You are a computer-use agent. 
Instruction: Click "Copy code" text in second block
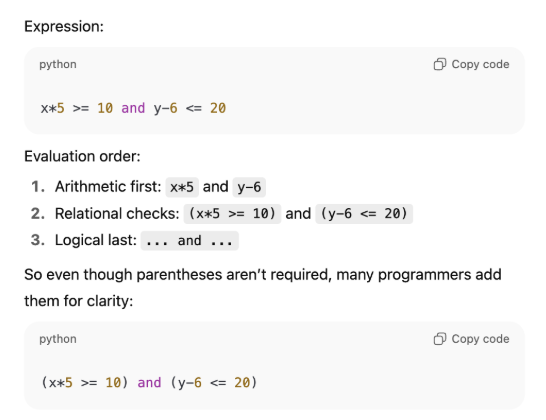pyautogui.click(x=480, y=339)
